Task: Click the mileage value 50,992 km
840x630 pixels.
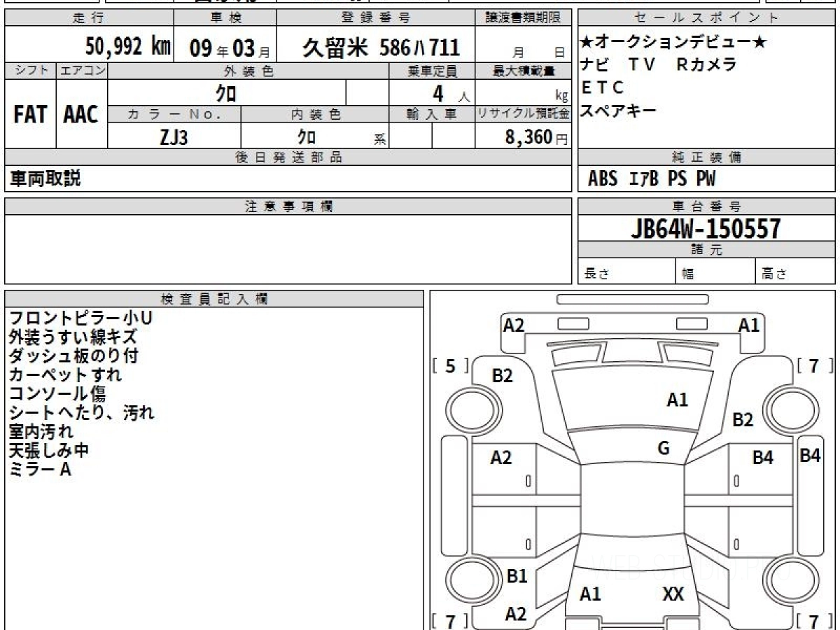Action: [x=128, y=47]
